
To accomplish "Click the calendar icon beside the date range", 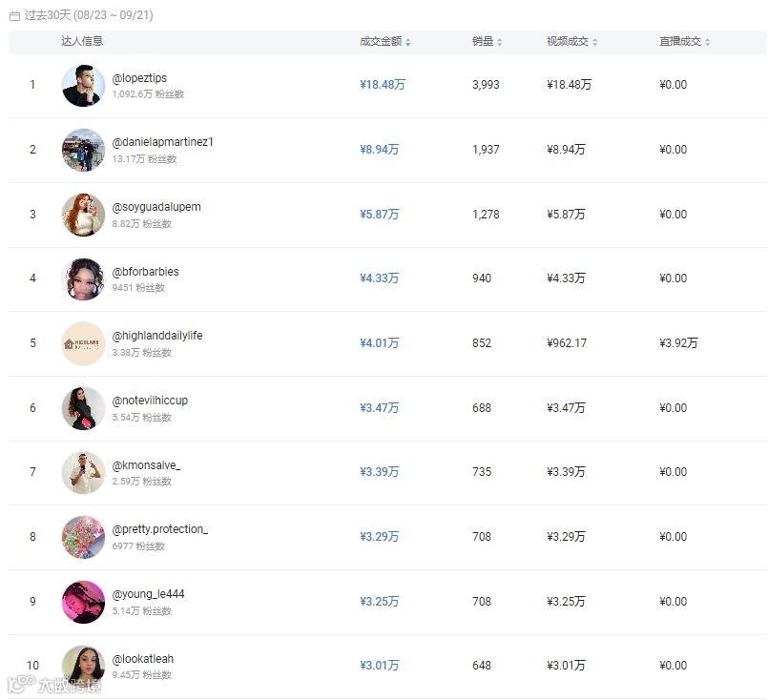I will pos(14,15).
